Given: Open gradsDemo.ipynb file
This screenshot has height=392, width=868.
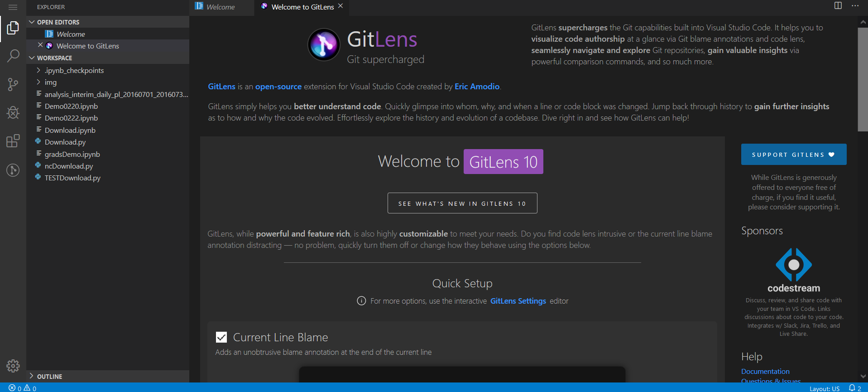Looking at the screenshot, I should (108, 154).
